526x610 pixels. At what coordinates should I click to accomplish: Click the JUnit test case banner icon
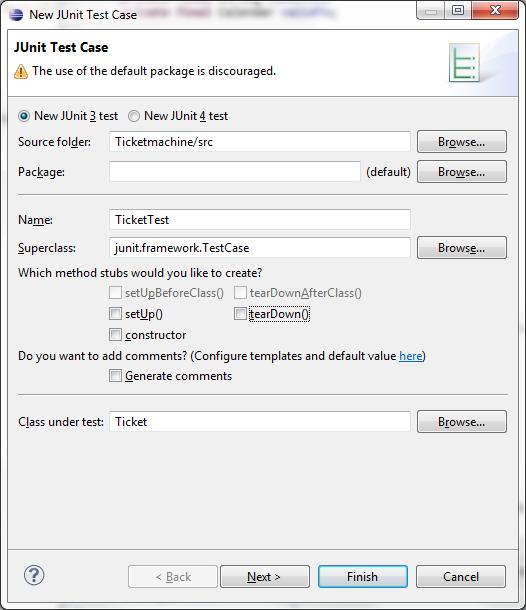pyautogui.click(x=464, y=62)
